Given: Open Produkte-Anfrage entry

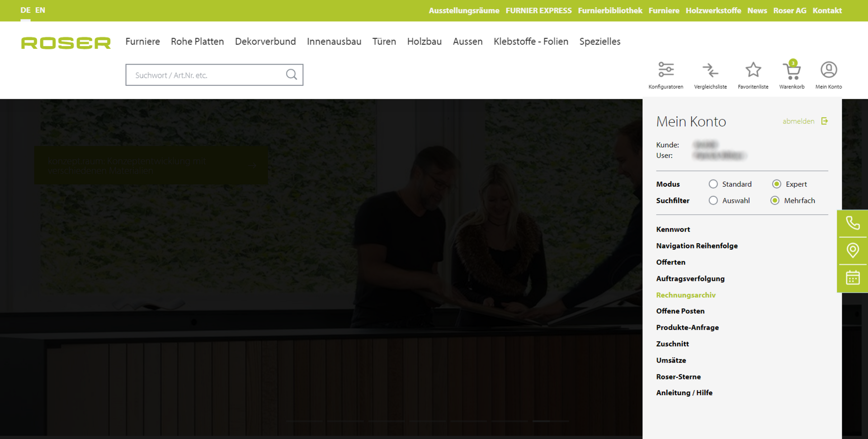Looking at the screenshot, I should [x=687, y=327].
